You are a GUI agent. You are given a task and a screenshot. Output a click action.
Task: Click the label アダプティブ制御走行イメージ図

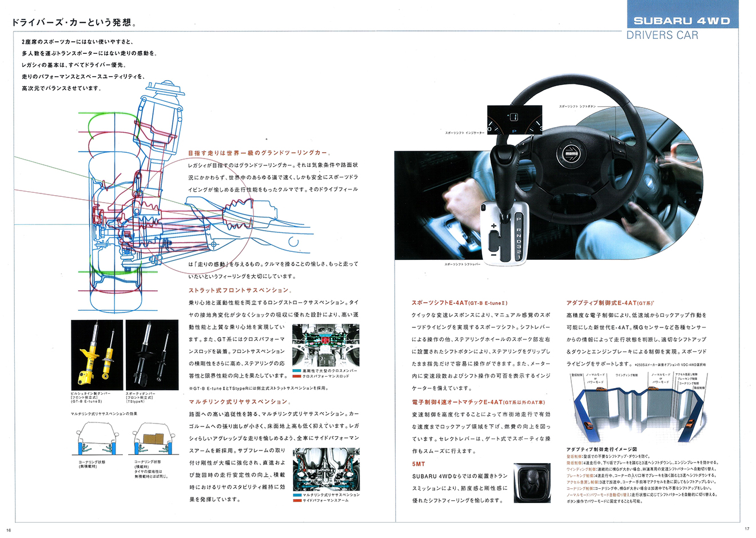(x=601, y=450)
